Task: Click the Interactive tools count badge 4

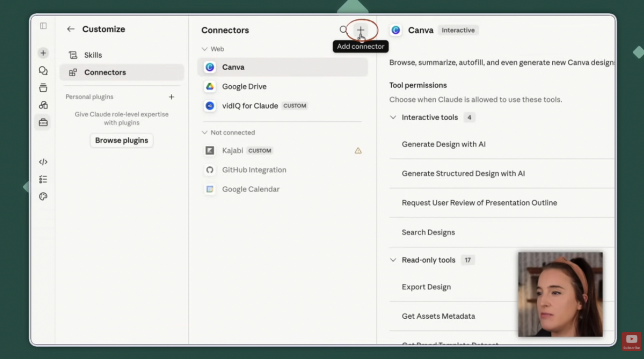Action: click(x=469, y=117)
